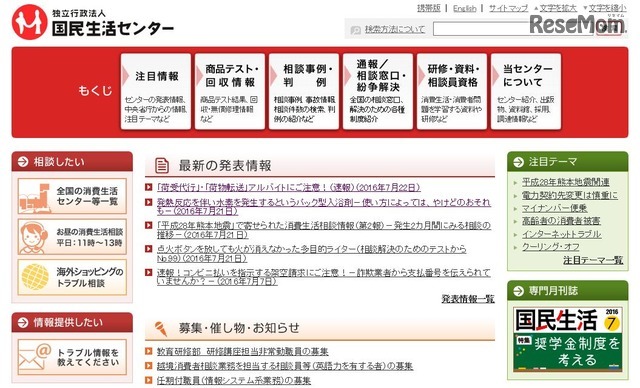Open the 商品テスト・回収情報 menu card
The image size is (640, 388).
click(x=230, y=91)
